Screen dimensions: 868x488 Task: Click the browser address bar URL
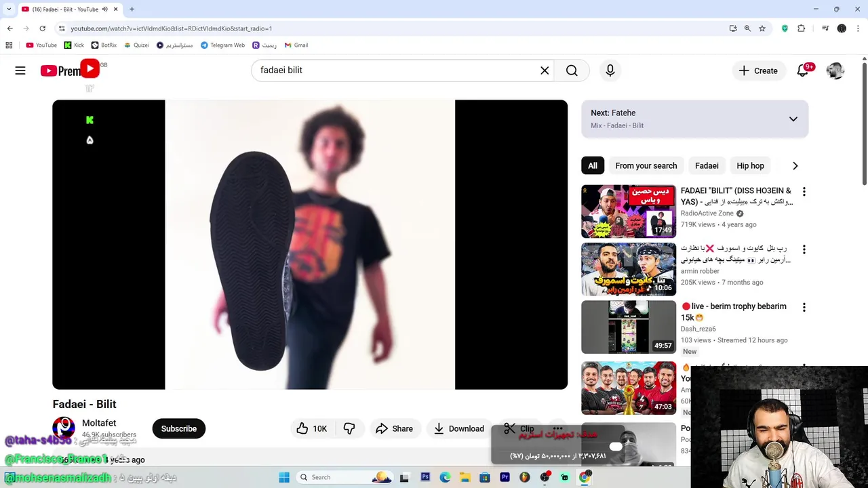point(172,28)
